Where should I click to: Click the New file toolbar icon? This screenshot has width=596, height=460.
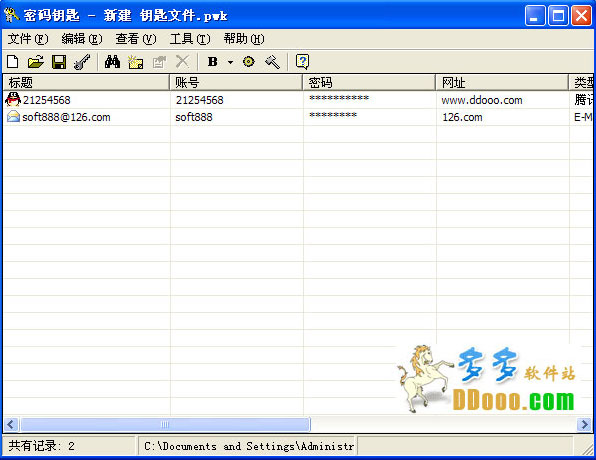[x=13, y=62]
